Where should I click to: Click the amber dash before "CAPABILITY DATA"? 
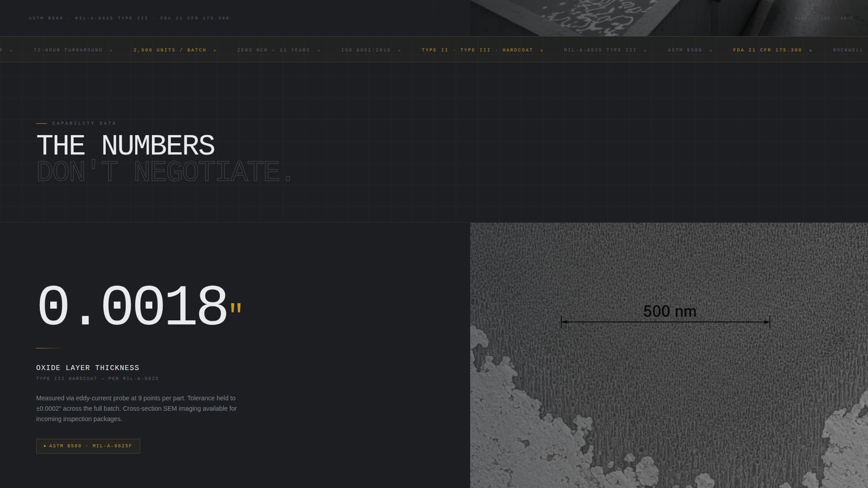(x=42, y=122)
